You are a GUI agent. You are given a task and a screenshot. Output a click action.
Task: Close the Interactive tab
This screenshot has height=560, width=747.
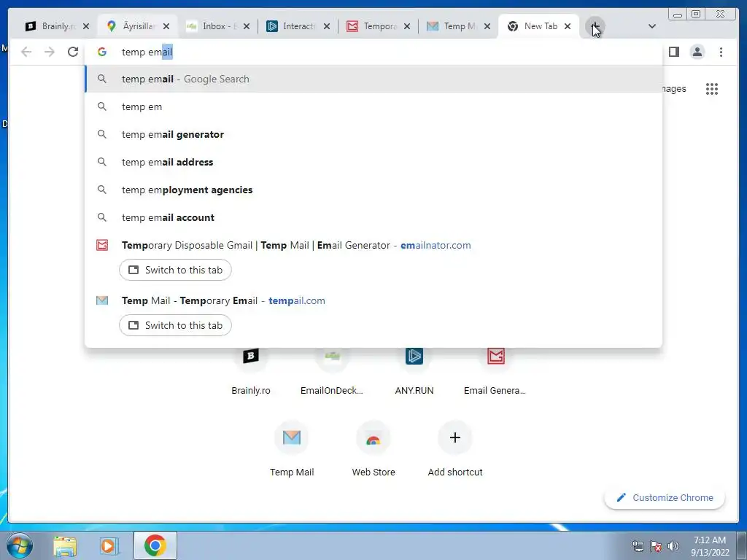pyautogui.click(x=326, y=26)
